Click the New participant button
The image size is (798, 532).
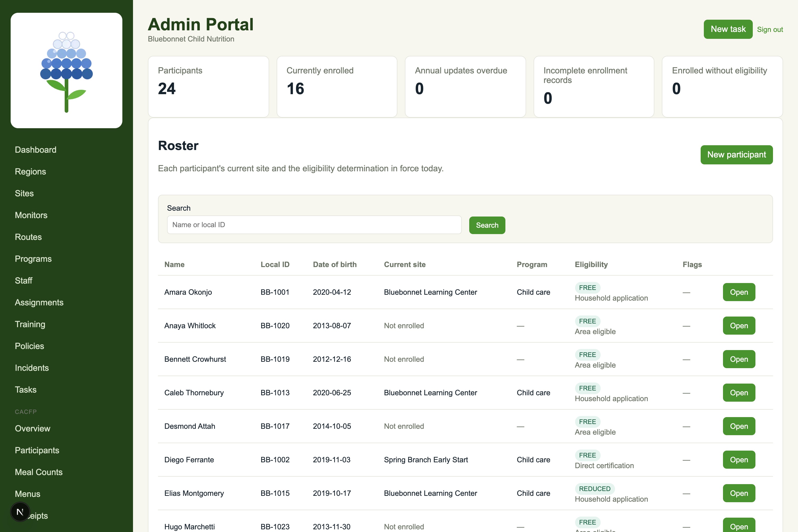tap(737, 155)
